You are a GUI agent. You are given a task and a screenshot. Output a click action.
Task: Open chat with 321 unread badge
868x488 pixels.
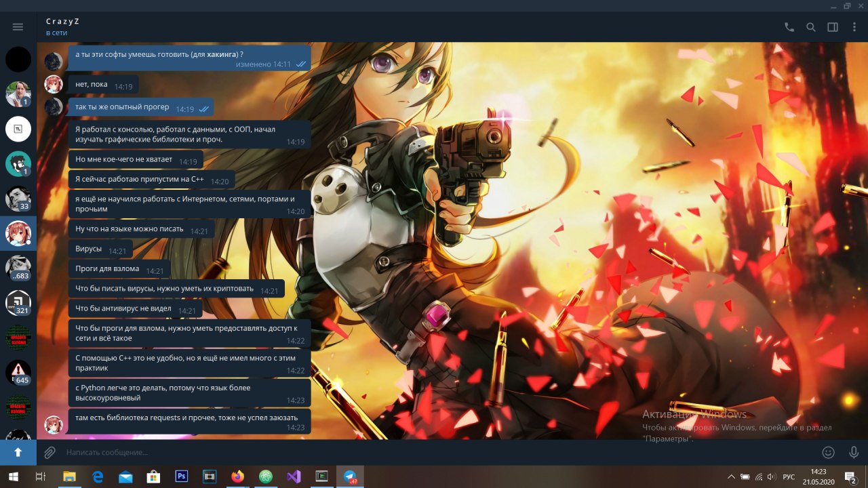18,303
